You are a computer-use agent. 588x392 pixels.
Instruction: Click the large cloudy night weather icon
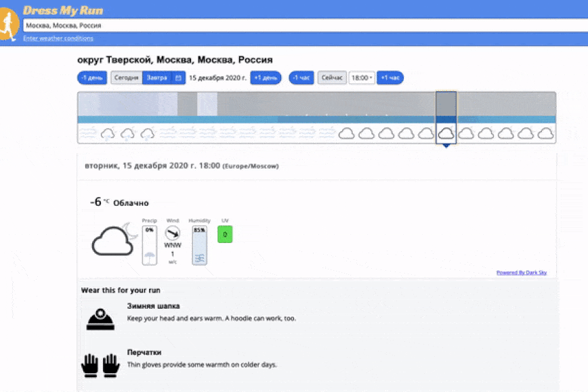tap(114, 240)
